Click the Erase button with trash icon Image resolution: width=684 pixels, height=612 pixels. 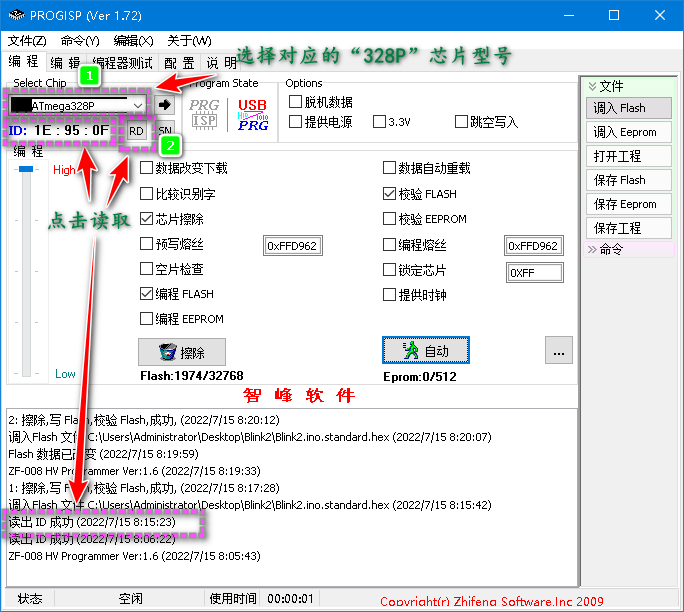(x=182, y=352)
